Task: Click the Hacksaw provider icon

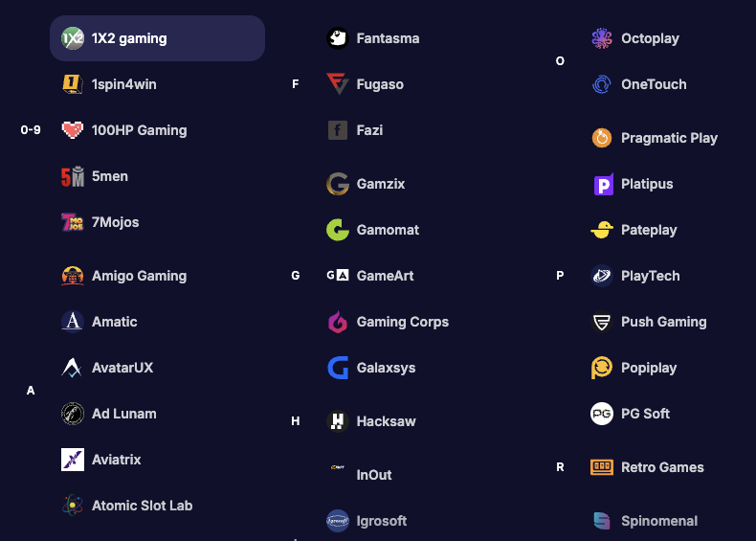Action: coord(338,421)
